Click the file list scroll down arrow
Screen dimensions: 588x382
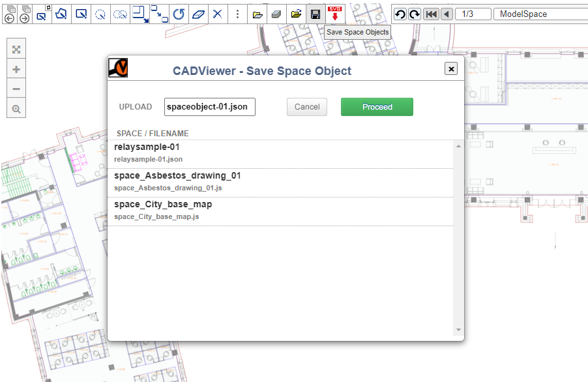(458, 330)
